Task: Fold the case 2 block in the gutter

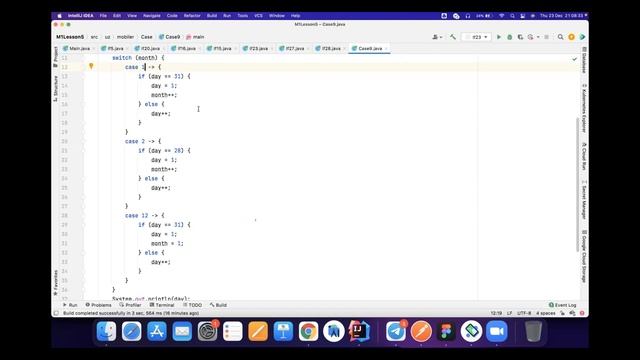Action: pyautogui.click(x=83, y=141)
